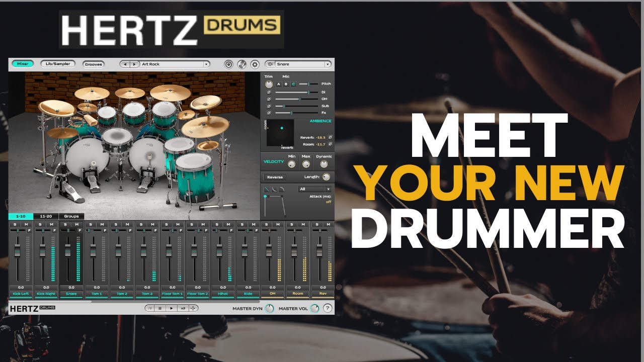Show the Groups mixer tab

(x=71, y=216)
